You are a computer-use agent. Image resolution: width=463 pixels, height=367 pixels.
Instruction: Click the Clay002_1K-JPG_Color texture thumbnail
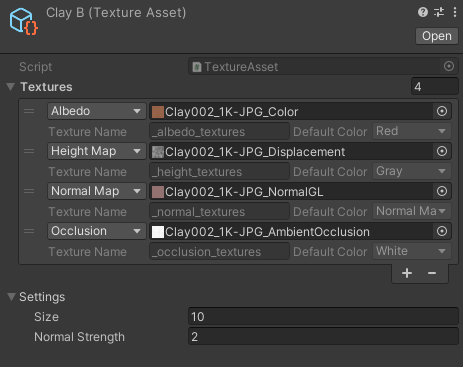coord(158,112)
